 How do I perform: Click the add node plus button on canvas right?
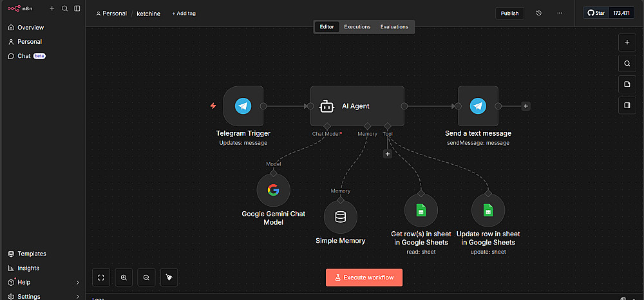pos(627,42)
